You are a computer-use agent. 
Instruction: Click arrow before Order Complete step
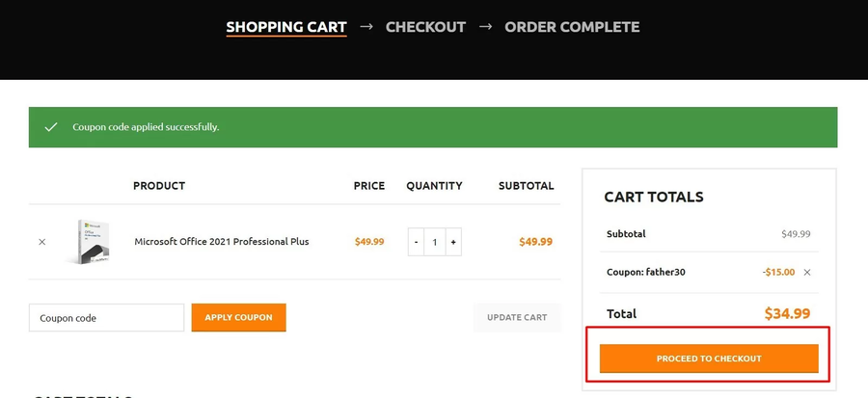coord(485,27)
